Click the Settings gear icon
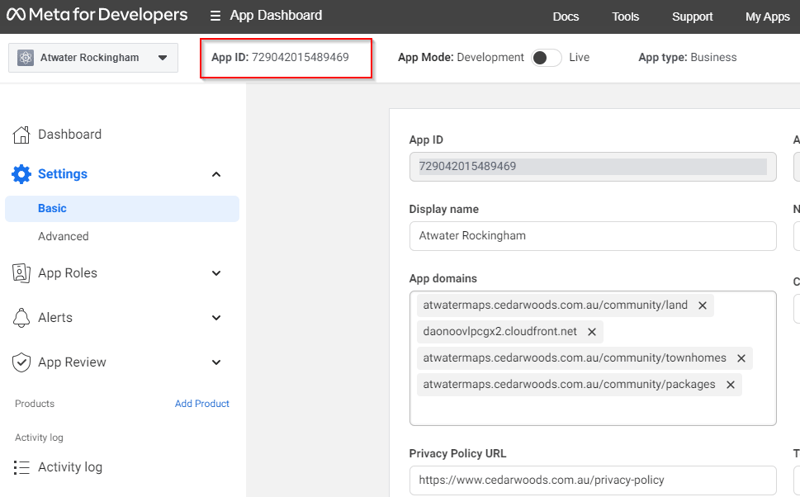 21,174
